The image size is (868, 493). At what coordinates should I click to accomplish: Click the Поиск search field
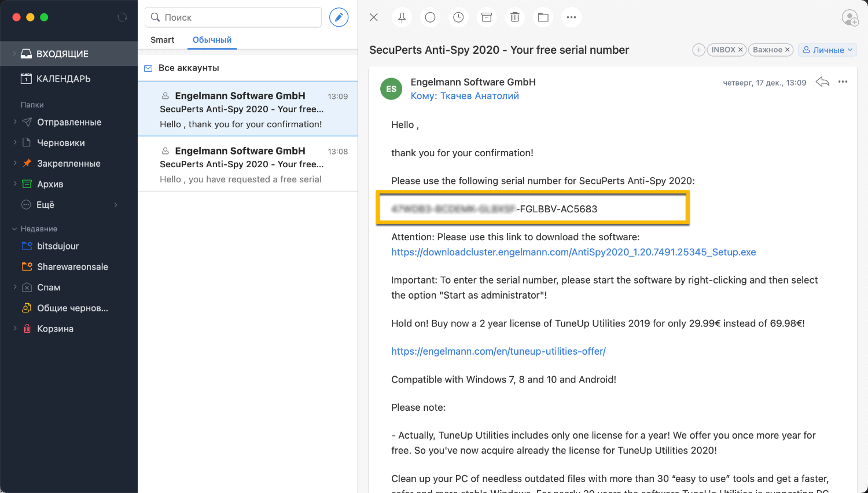(x=233, y=17)
